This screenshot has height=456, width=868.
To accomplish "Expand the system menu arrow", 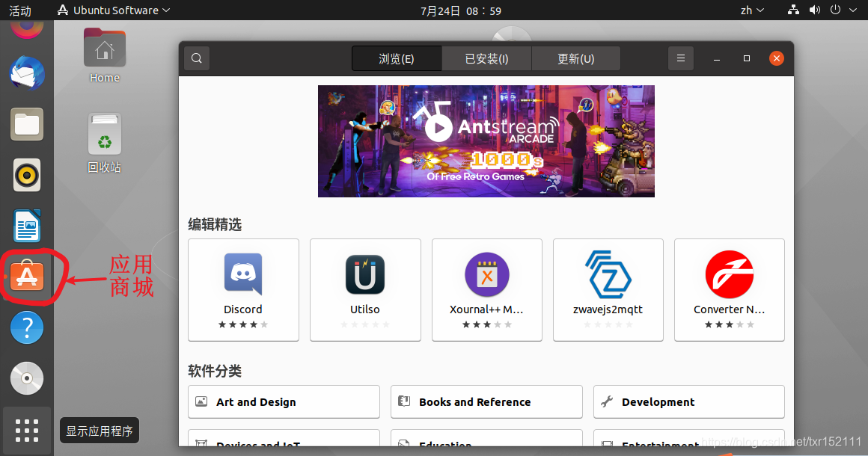I will pos(853,10).
